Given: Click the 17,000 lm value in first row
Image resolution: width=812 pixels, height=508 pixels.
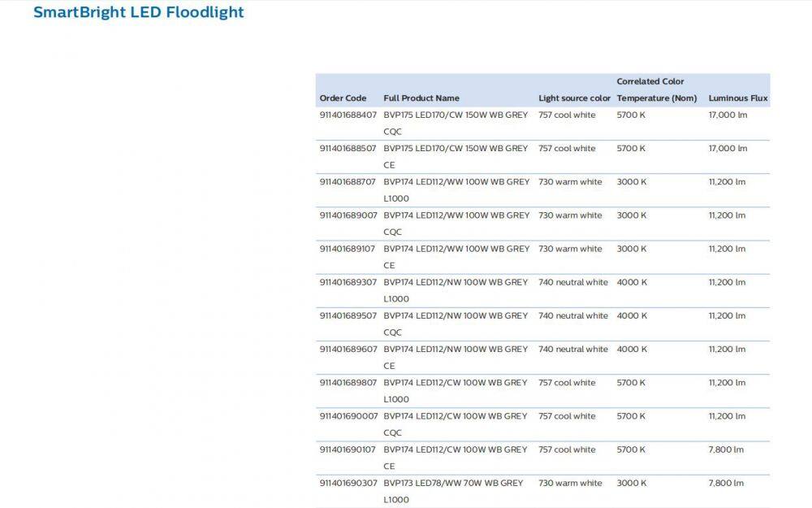Looking at the screenshot, I should point(728,115).
